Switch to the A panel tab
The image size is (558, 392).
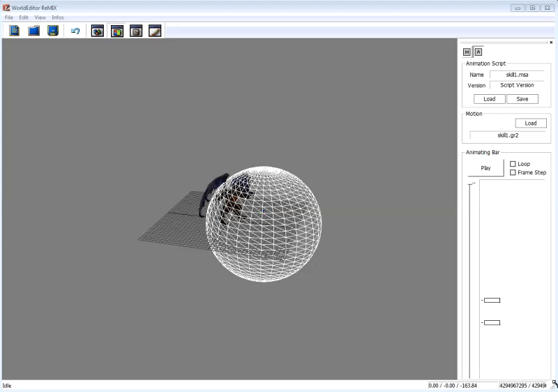coord(478,52)
